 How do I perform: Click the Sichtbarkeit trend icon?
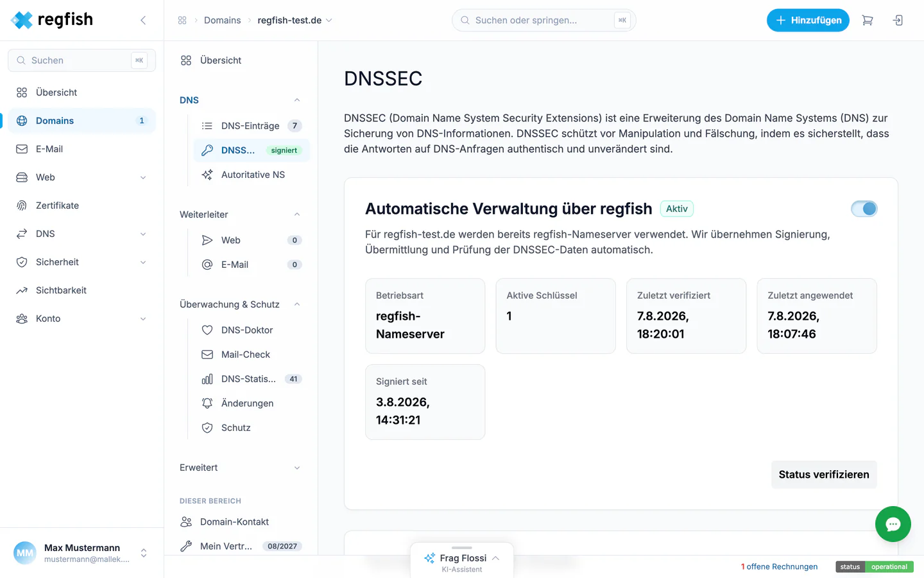click(x=22, y=290)
